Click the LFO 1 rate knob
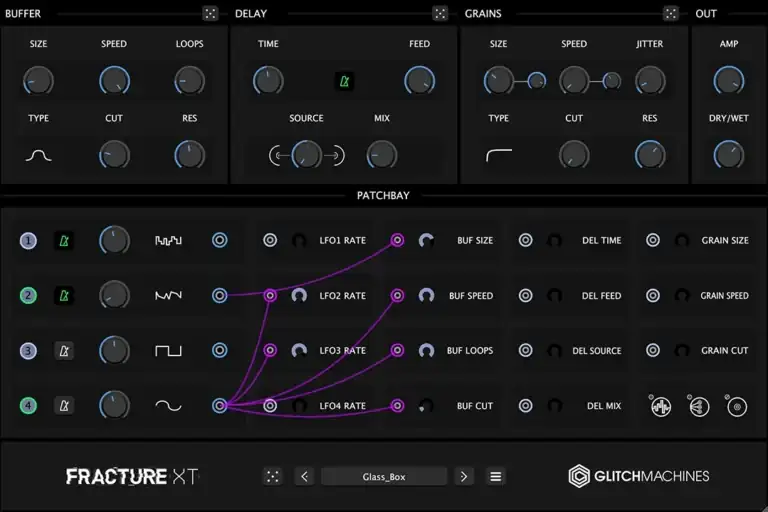Screen dimensions: 768x512 [114, 241]
